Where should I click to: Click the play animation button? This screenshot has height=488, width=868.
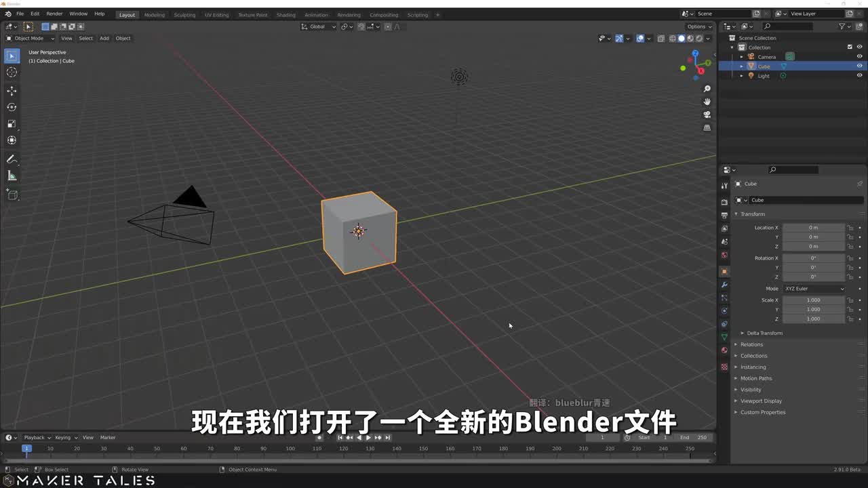(x=368, y=438)
